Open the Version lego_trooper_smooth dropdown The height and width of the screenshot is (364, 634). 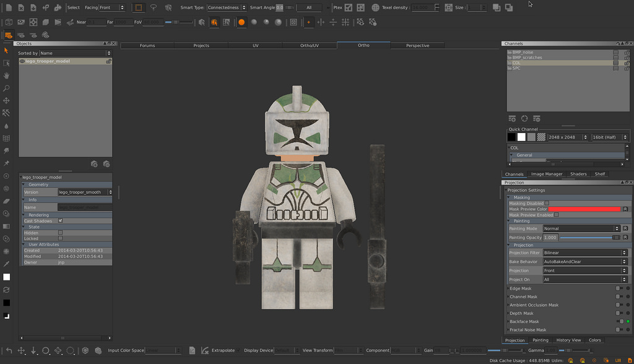(85, 192)
